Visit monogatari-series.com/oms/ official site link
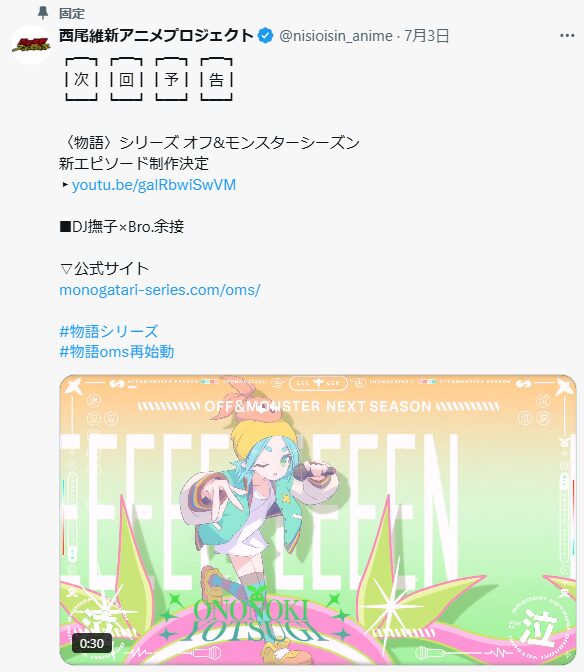This screenshot has height=672, width=584. [x=160, y=290]
